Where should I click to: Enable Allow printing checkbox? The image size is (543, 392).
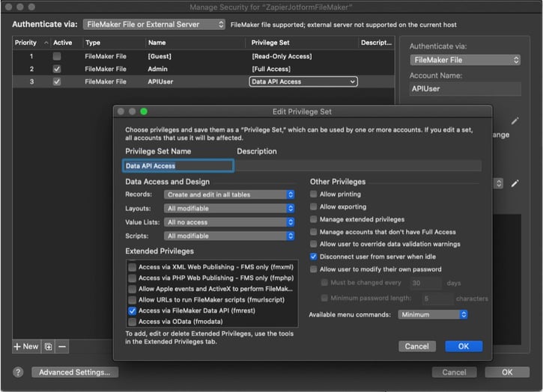[x=313, y=194]
